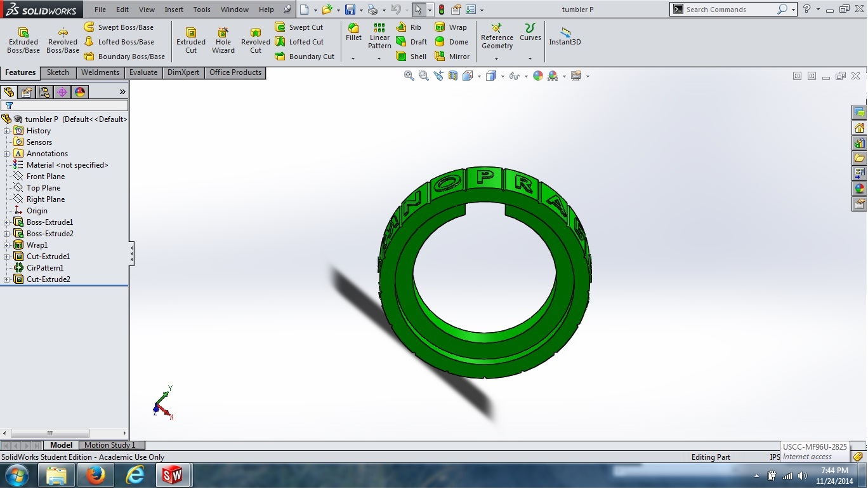Click the Zoom to Area icon

423,76
